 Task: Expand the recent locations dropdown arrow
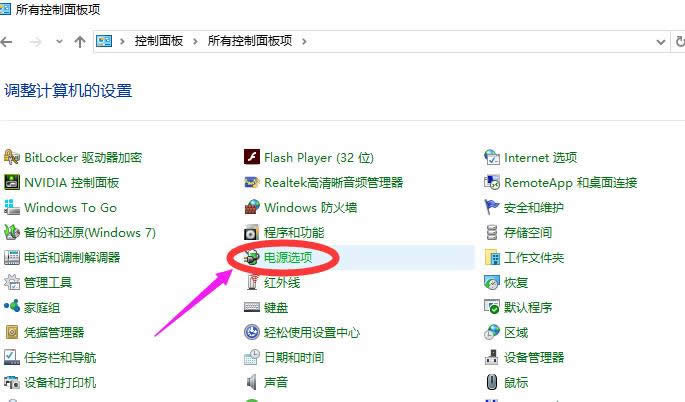coord(58,42)
